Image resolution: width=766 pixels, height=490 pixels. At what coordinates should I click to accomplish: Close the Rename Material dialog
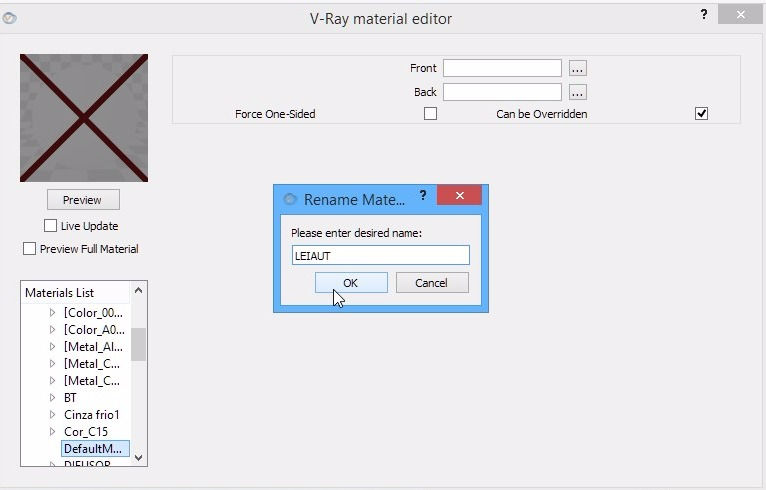pos(459,195)
